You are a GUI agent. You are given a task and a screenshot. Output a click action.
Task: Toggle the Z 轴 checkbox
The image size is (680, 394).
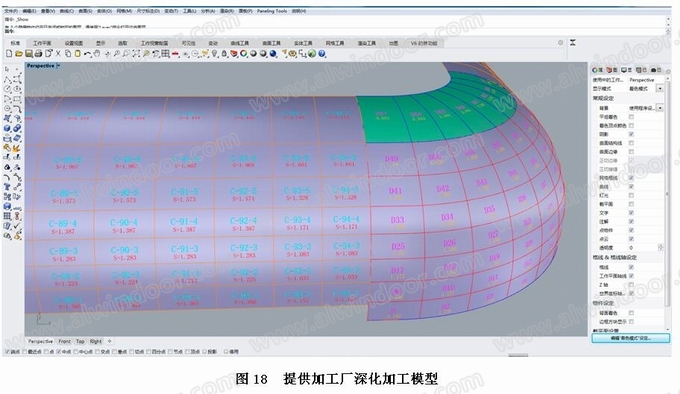[631, 285]
